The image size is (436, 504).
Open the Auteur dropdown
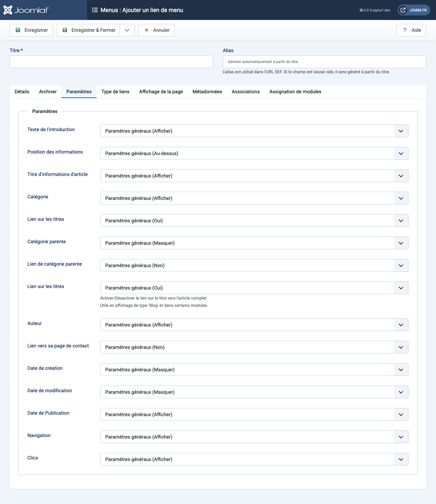pos(254,325)
